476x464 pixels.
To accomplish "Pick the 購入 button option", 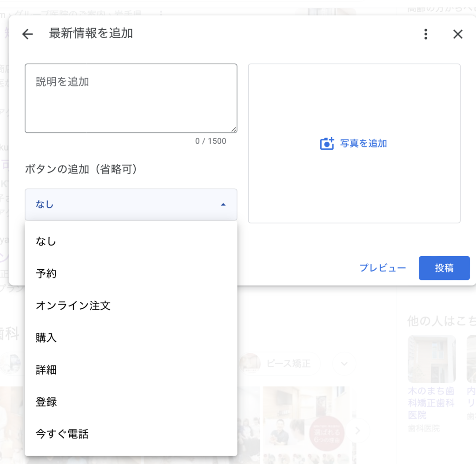I will 46,338.
